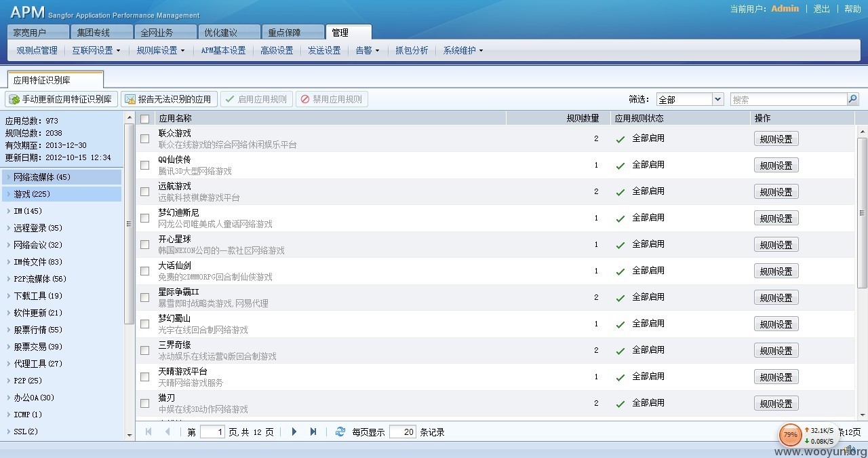Screen dimensions: 868x458
Task: Open 高级设置 menu item
Action: (x=277, y=50)
